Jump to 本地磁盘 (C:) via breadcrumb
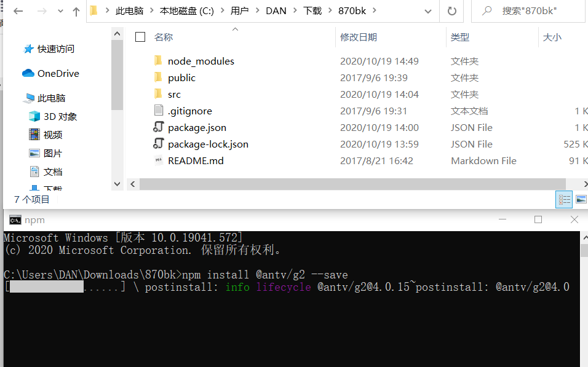The width and height of the screenshot is (588, 367). [x=185, y=10]
